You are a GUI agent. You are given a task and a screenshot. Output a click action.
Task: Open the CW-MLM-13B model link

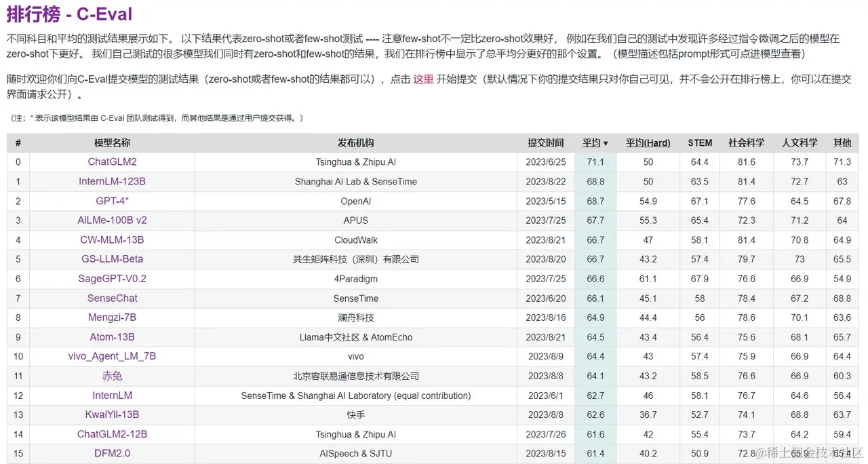point(112,240)
